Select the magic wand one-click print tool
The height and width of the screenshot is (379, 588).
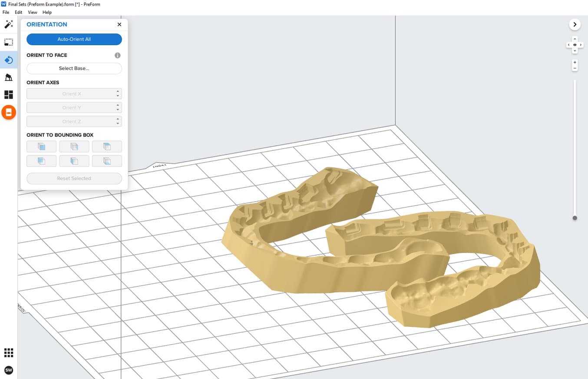9,24
